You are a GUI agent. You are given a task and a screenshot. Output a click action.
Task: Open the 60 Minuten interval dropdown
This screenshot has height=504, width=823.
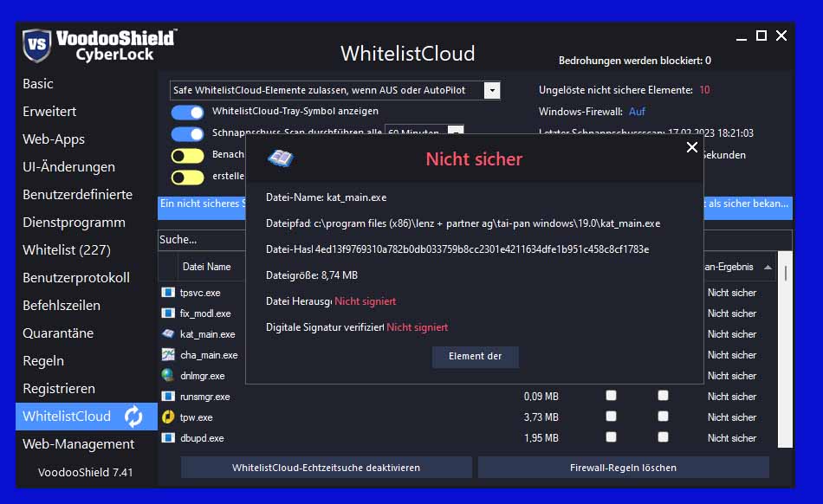point(456,131)
